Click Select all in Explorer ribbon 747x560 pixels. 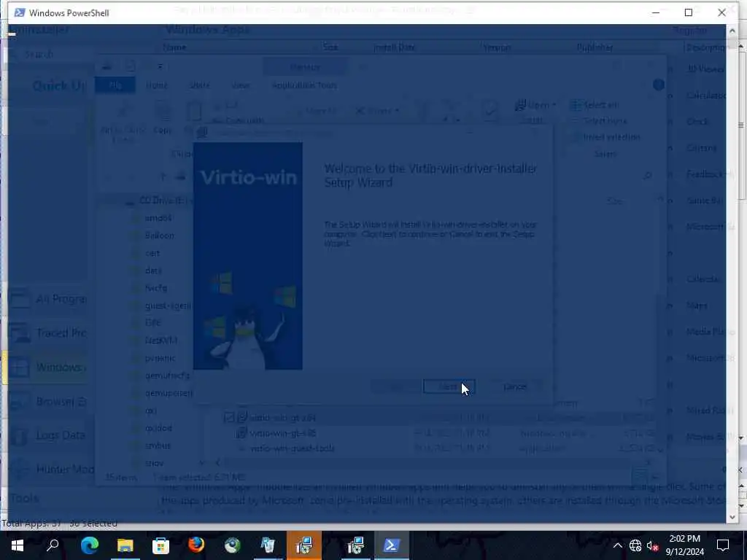(x=595, y=105)
